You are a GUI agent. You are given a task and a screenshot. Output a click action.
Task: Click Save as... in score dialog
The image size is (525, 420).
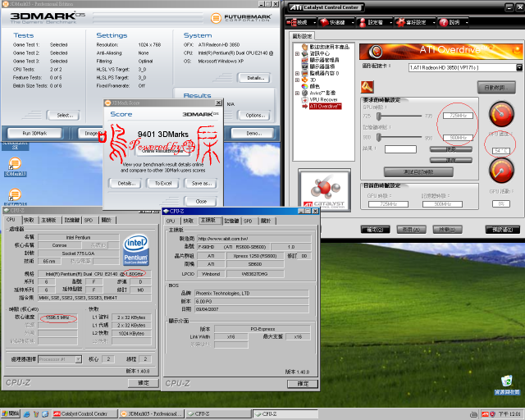coord(201,183)
